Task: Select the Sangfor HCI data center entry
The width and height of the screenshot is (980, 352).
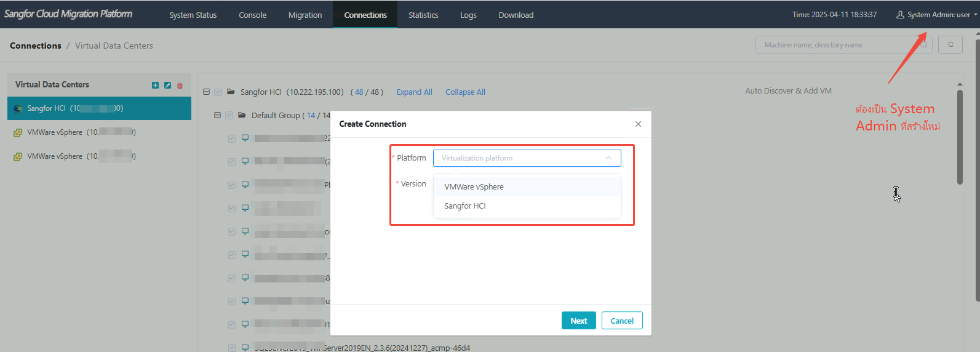Action: (99, 108)
